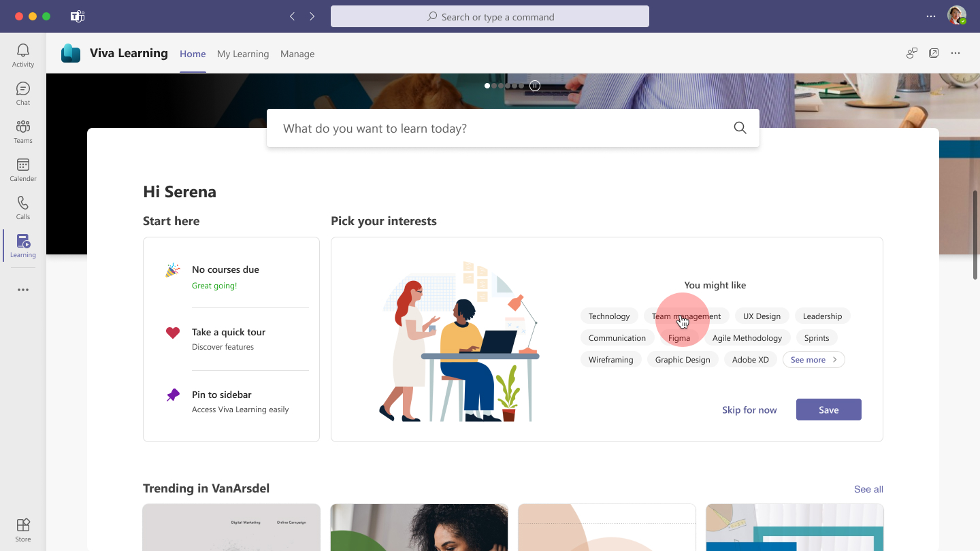Toggle the Sprints interest chip

[817, 337]
